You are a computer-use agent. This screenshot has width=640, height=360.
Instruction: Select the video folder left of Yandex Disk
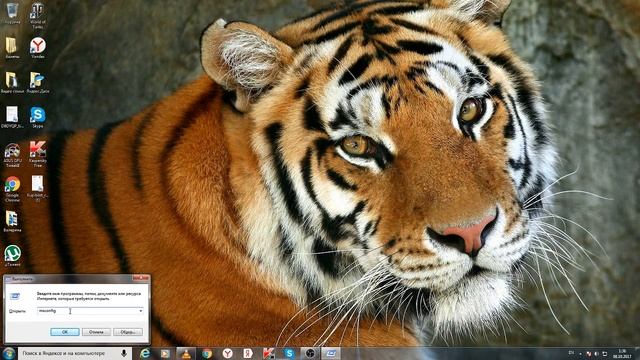pos(13,83)
